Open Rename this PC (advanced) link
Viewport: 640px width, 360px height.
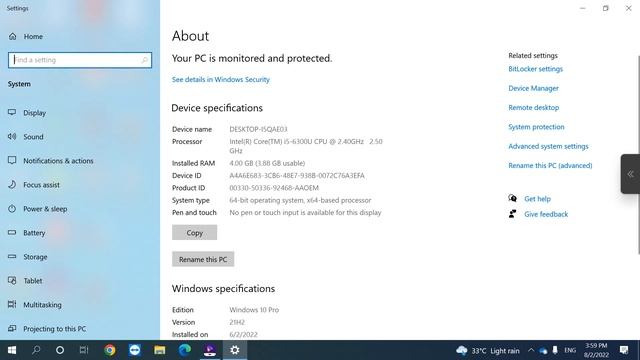pyautogui.click(x=550, y=165)
